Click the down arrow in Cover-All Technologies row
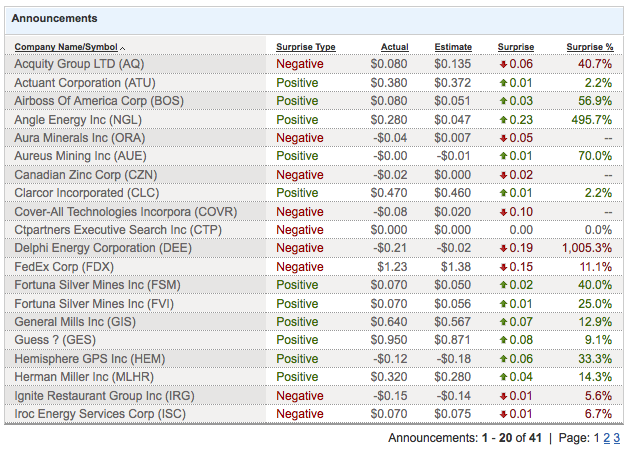Viewport: 626px width, 453px height. 503,212
